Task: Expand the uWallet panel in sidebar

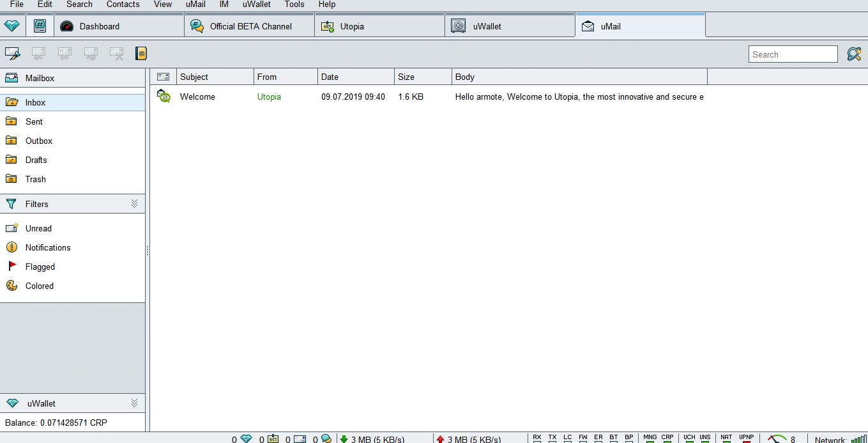Action: 134,403
